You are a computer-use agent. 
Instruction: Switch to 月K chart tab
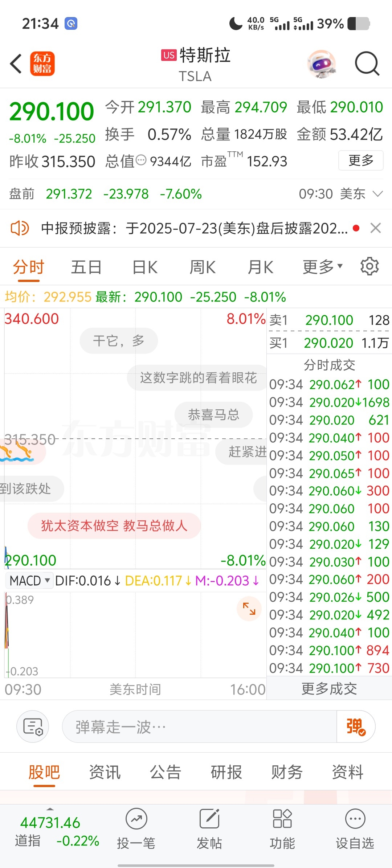point(260,267)
